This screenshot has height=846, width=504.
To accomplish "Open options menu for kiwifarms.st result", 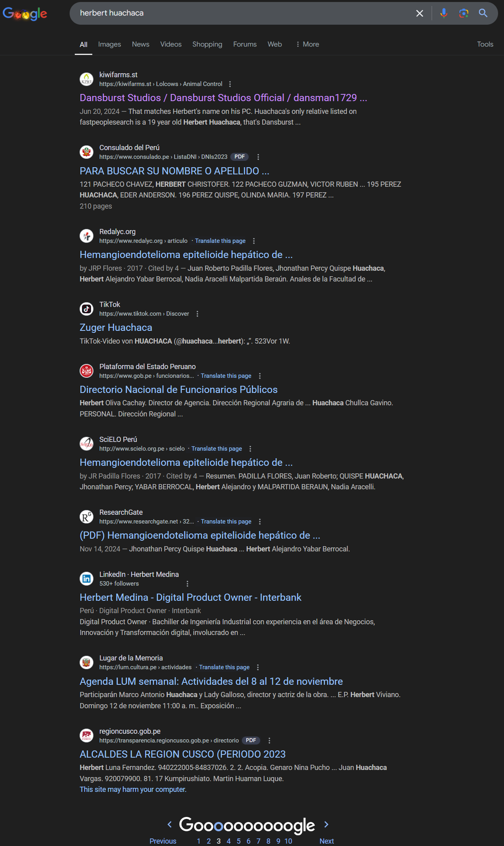I will pyautogui.click(x=230, y=84).
